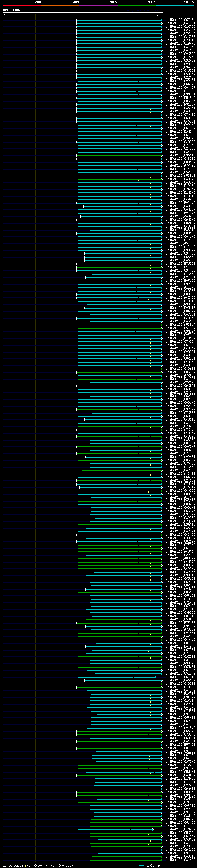Click the short alignment bar for UniRef100_B1MVG9
The width and height of the screenshot is (197, 868).
click(x=115, y=830)
